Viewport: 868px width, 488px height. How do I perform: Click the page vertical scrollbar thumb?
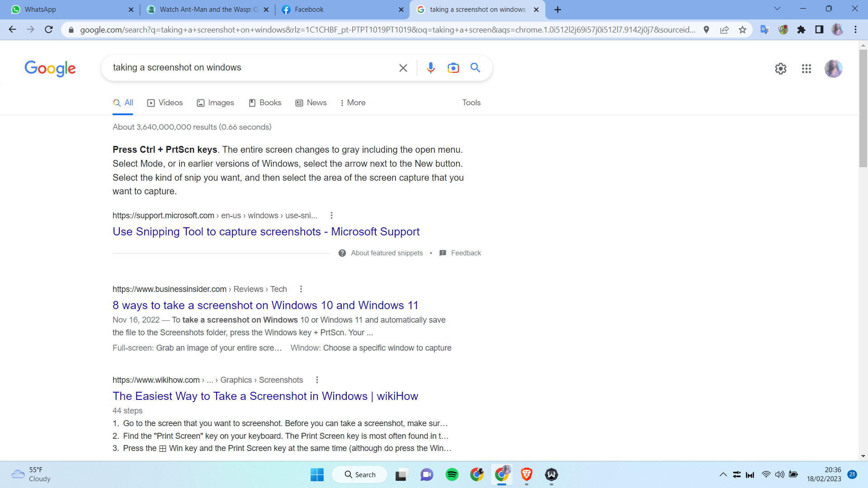(x=863, y=108)
